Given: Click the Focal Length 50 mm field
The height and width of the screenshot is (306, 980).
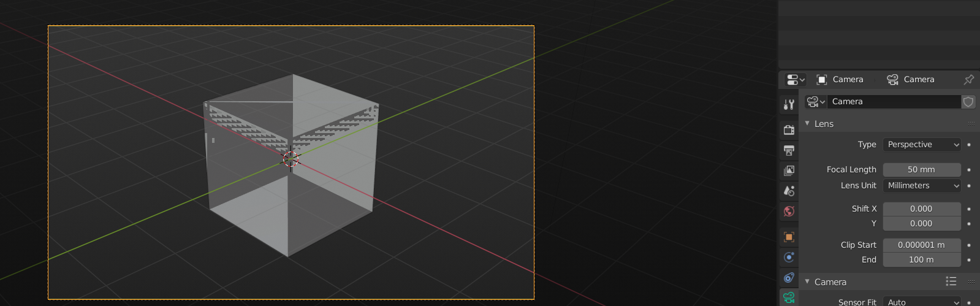Looking at the screenshot, I should (922, 170).
